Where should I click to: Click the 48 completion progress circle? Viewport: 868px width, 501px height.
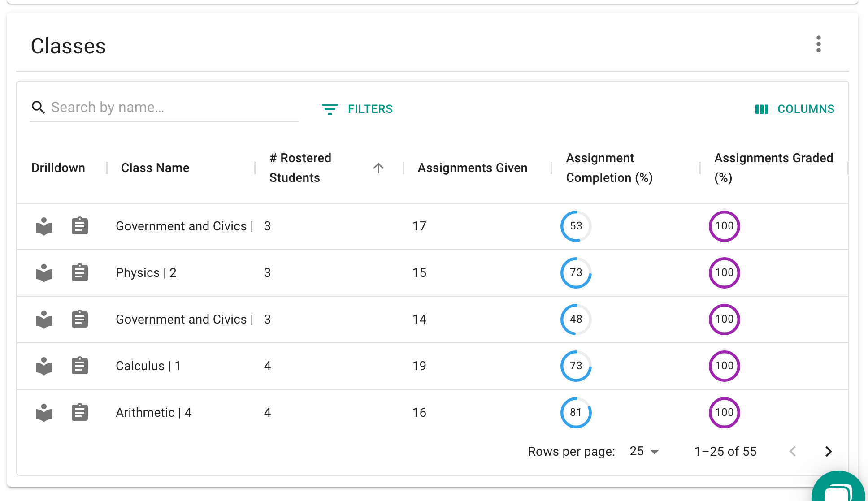pyautogui.click(x=576, y=320)
